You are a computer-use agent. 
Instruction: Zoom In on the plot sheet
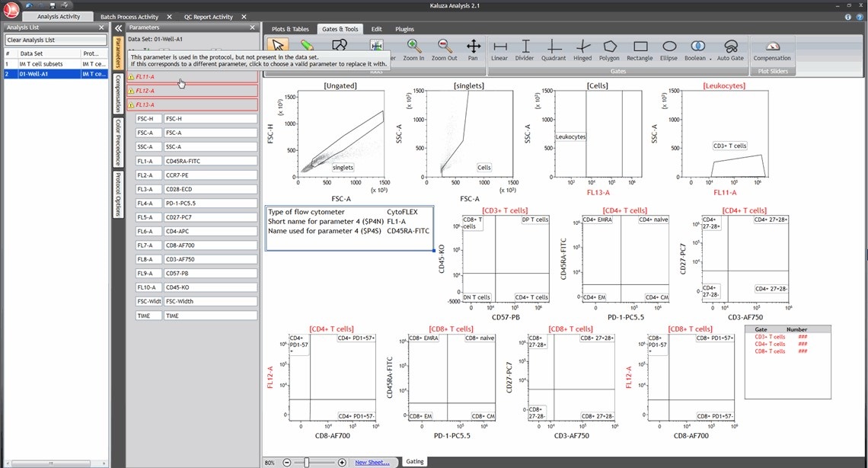(x=413, y=50)
